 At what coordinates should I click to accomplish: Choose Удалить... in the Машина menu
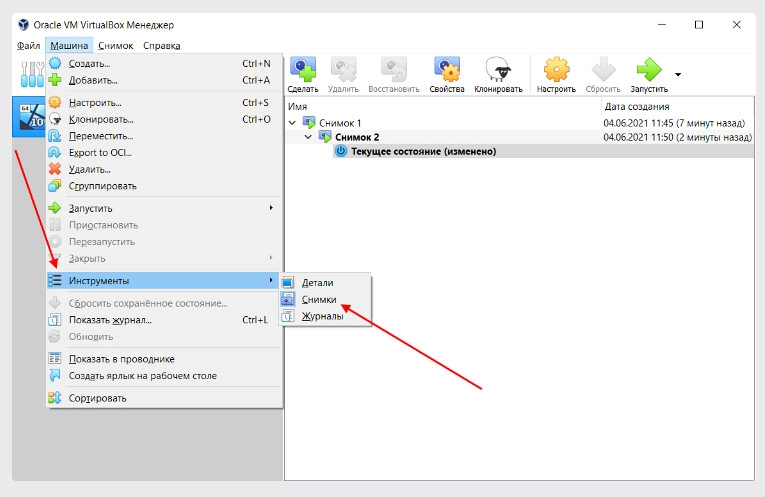[164, 169]
